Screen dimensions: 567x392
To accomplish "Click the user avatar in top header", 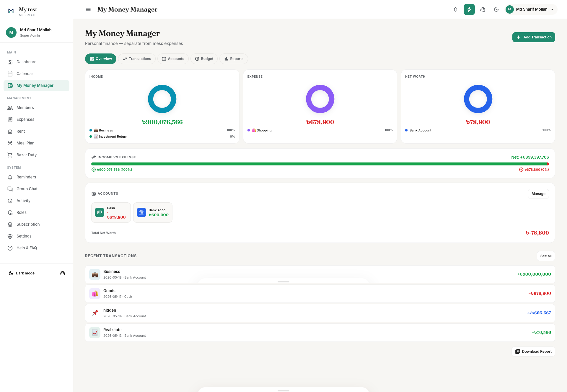I will pos(509,9).
